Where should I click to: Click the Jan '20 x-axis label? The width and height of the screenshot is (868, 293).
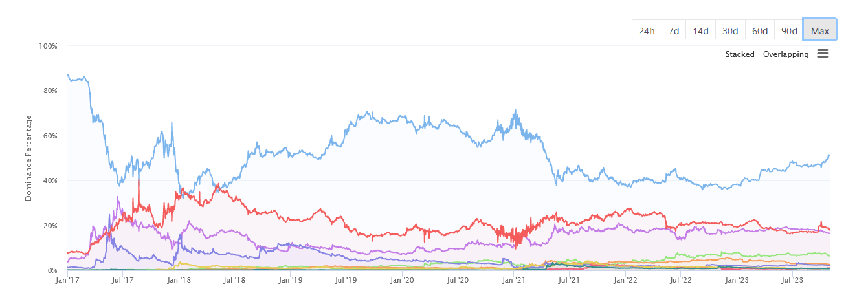[403, 280]
